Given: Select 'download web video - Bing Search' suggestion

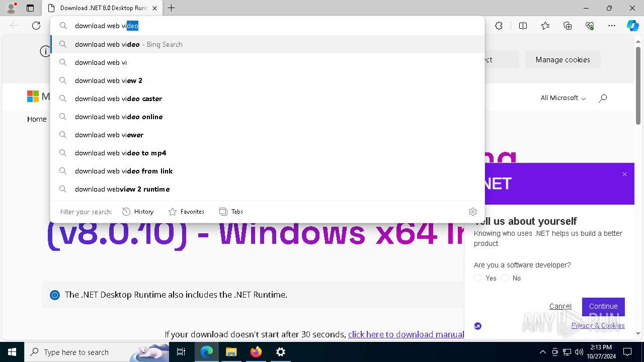Looking at the screenshot, I should pyautogui.click(x=268, y=44).
